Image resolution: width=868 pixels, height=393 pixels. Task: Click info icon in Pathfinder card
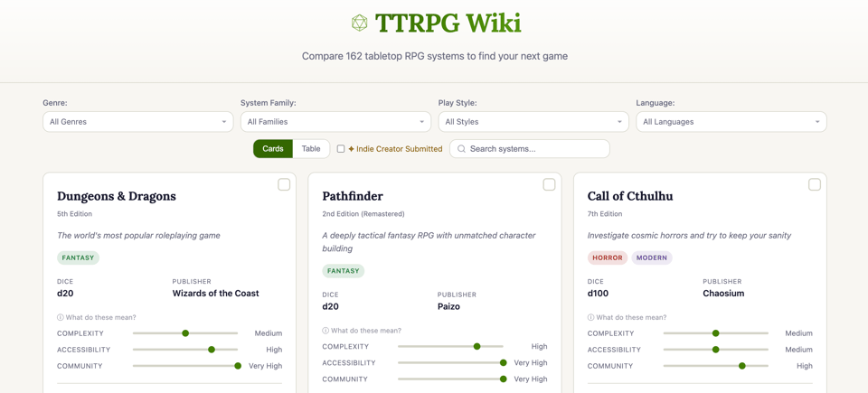(x=325, y=331)
